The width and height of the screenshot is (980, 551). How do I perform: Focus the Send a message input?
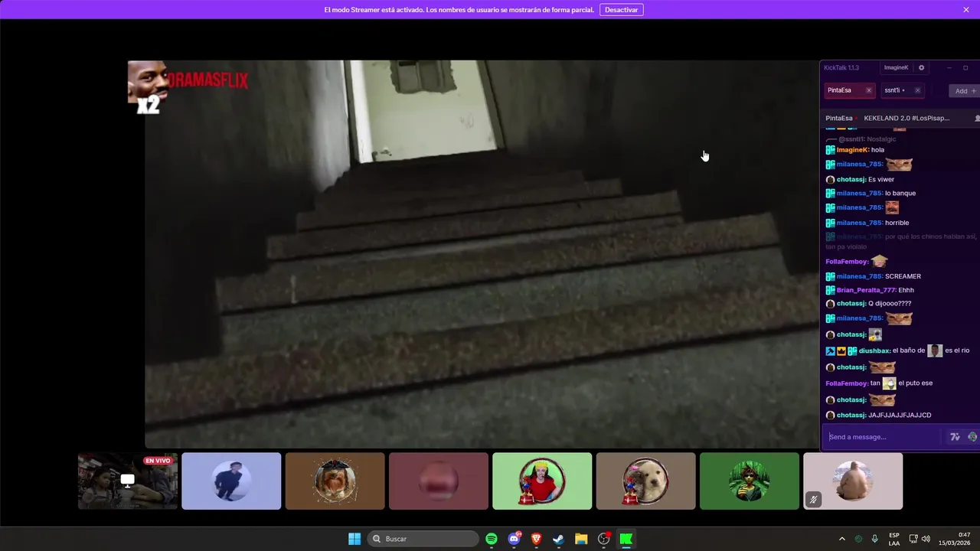pos(883,437)
